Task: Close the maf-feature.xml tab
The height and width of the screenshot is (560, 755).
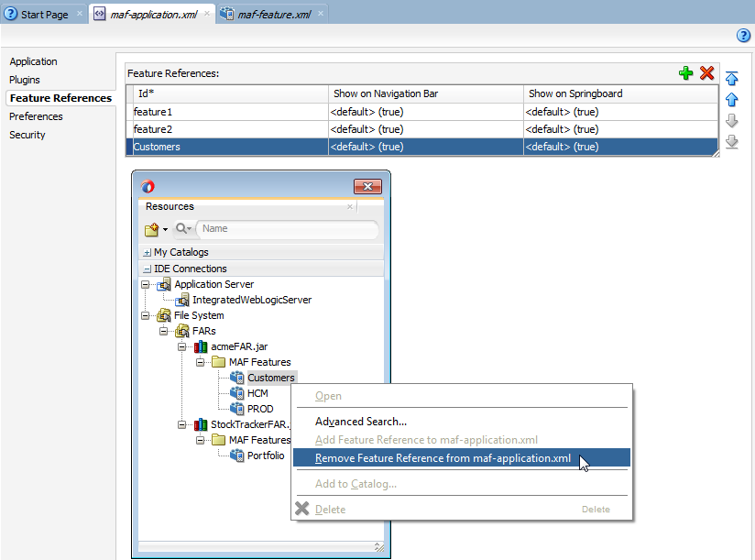Action: pos(320,14)
